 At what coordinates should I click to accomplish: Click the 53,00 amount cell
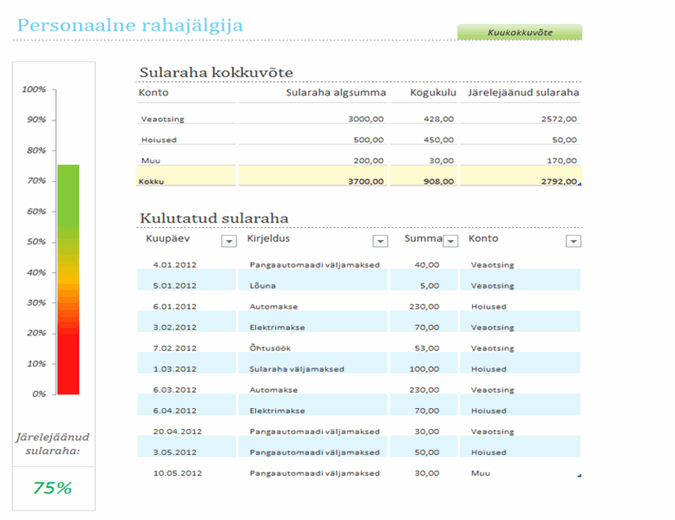click(x=426, y=348)
